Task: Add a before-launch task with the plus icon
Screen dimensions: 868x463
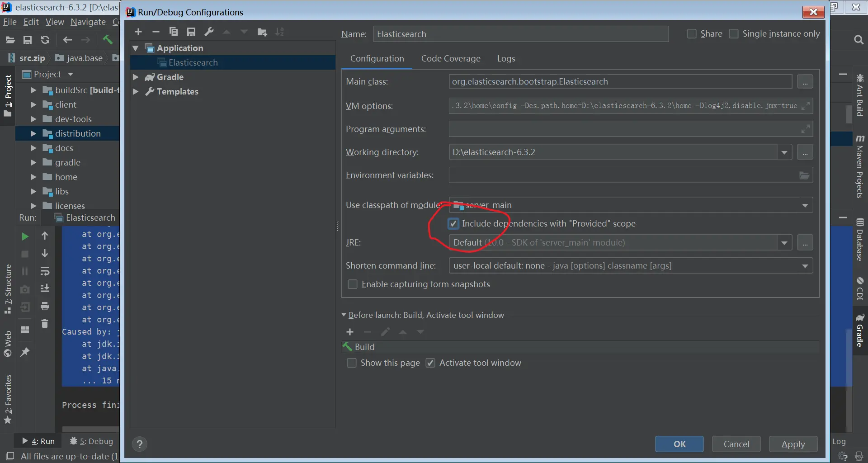Action: pos(350,332)
